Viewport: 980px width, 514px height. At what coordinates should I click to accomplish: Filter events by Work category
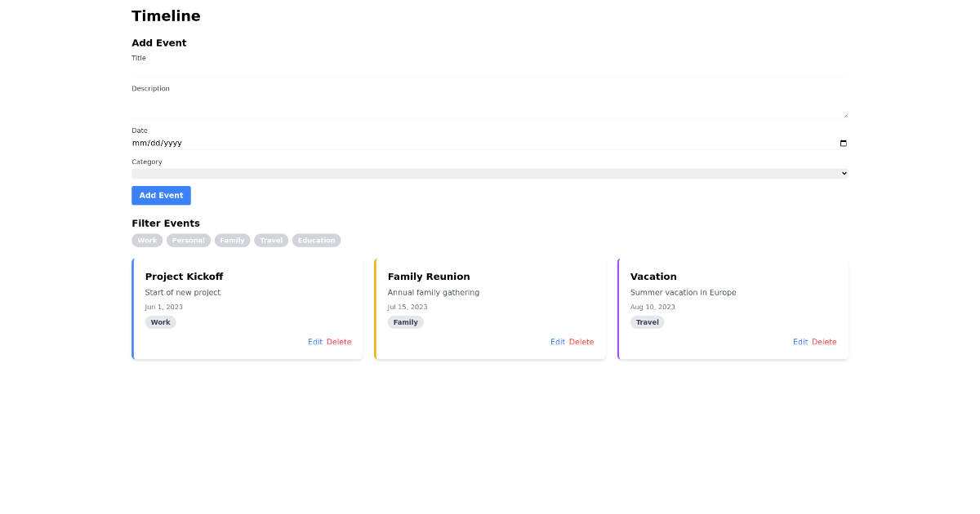pyautogui.click(x=147, y=240)
